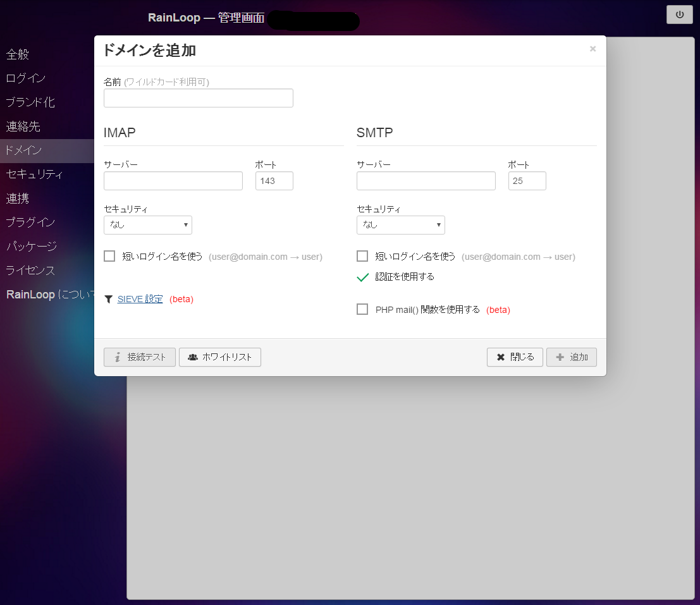Click the power icon to log out
The width and height of the screenshot is (700, 605).
(x=679, y=14)
